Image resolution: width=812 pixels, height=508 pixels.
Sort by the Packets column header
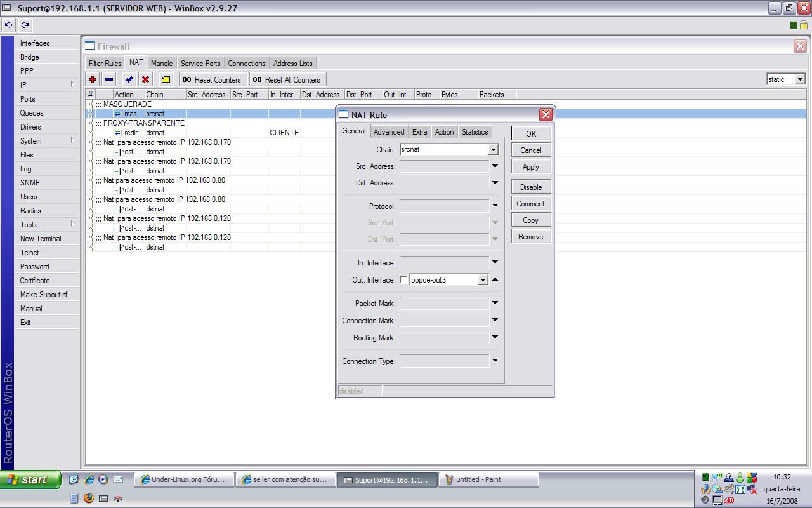point(497,95)
